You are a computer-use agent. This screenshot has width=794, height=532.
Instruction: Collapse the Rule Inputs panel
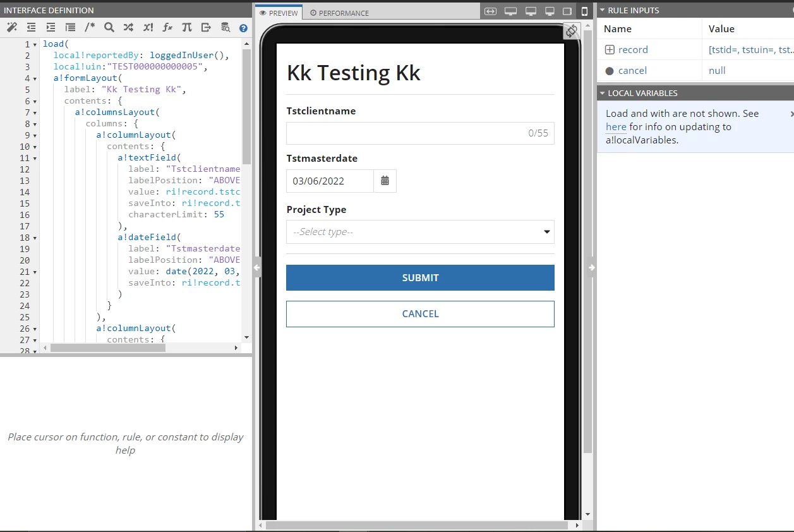coord(602,10)
